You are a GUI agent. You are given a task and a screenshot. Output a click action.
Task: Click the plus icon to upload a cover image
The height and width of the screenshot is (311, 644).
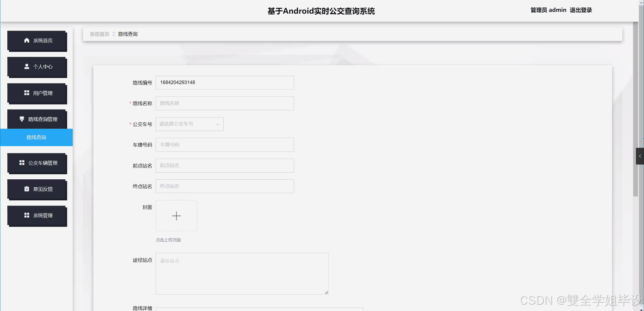pyautogui.click(x=176, y=215)
